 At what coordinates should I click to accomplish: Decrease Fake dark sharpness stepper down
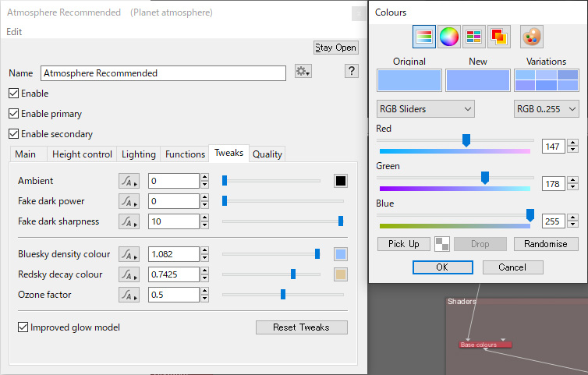click(204, 225)
